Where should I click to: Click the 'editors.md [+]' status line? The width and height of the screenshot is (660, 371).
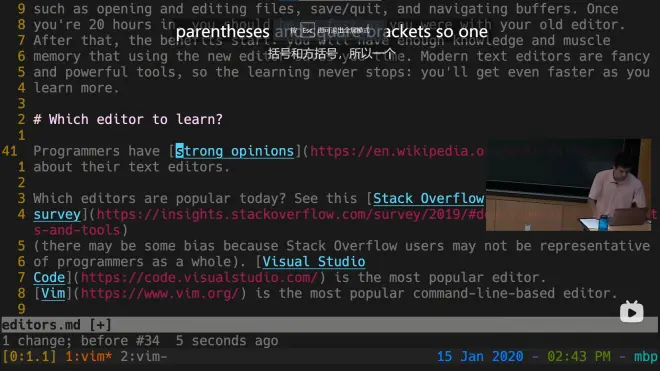coord(330,325)
